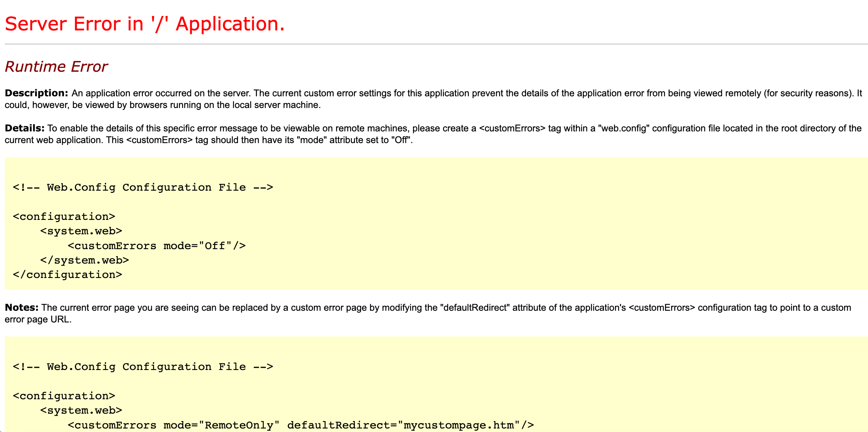Click the bold 'Notes:' label
The height and width of the screenshot is (432, 868).
tap(21, 308)
